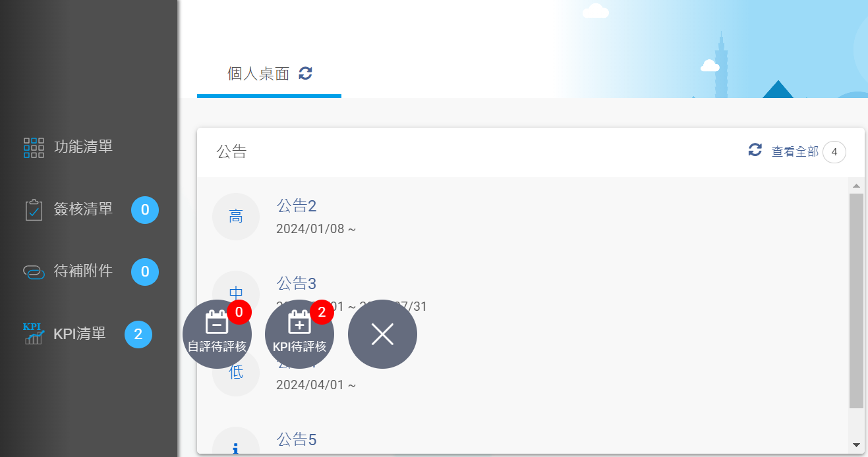Image resolution: width=868 pixels, height=457 pixels.
Task: Open announcement 公告5
Action: point(297,439)
